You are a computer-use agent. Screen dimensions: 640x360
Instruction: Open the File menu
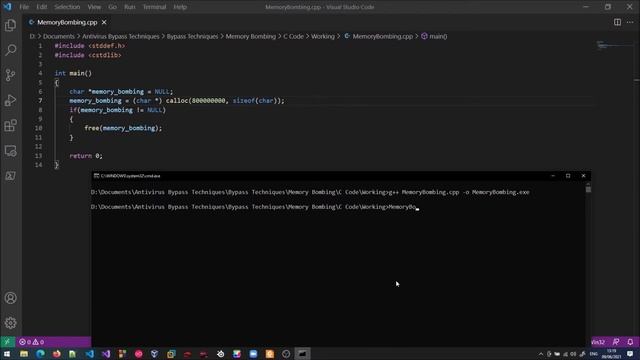click(24, 7)
